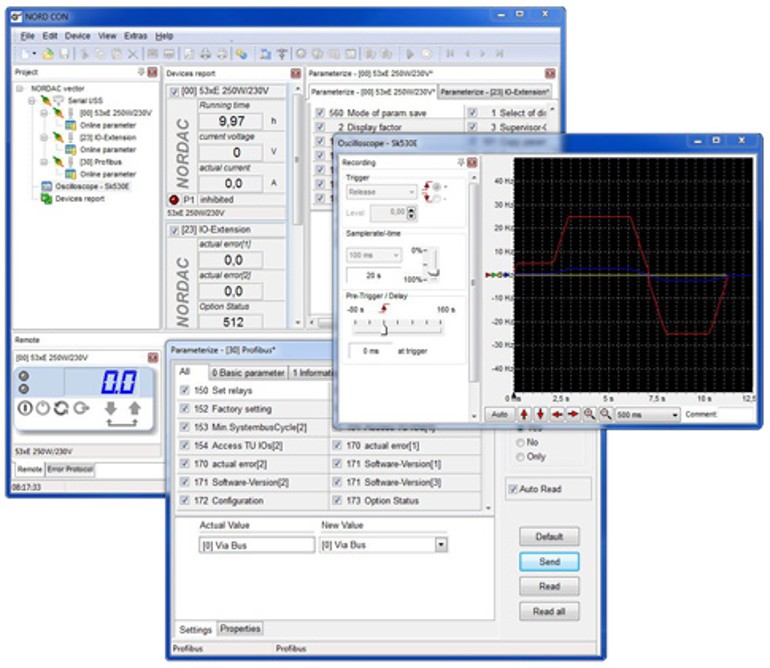Uncheck the [00] 53xE 250W/230V device checkbox
Viewport: 770px width, 668px height.
click(174, 91)
